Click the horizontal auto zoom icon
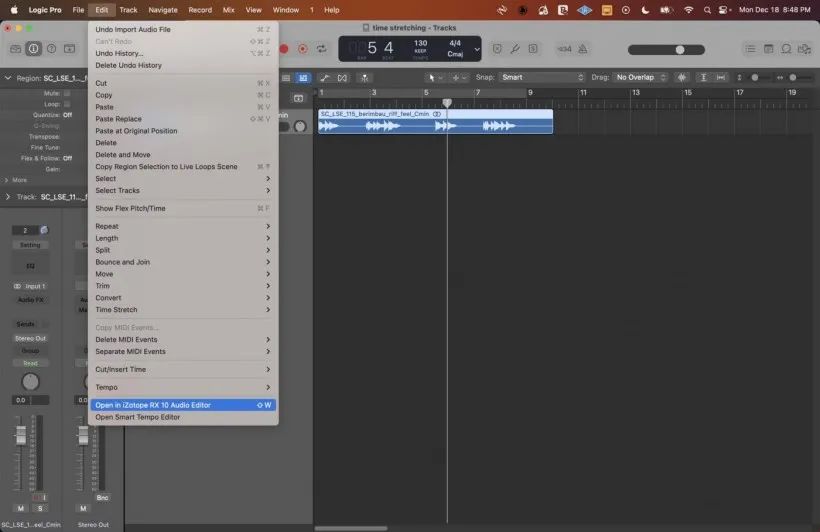Image resolution: width=820 pixels, height=532 pixels. (x=721, y=77)
